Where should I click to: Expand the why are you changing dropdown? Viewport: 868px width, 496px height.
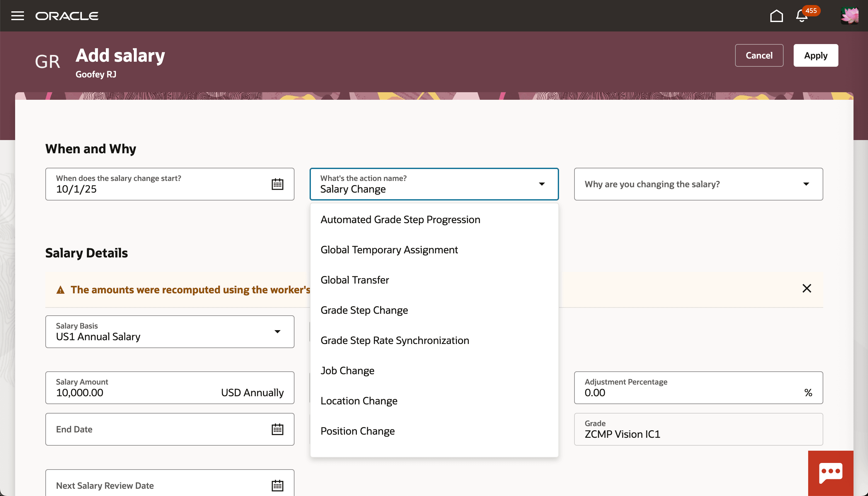806,184
